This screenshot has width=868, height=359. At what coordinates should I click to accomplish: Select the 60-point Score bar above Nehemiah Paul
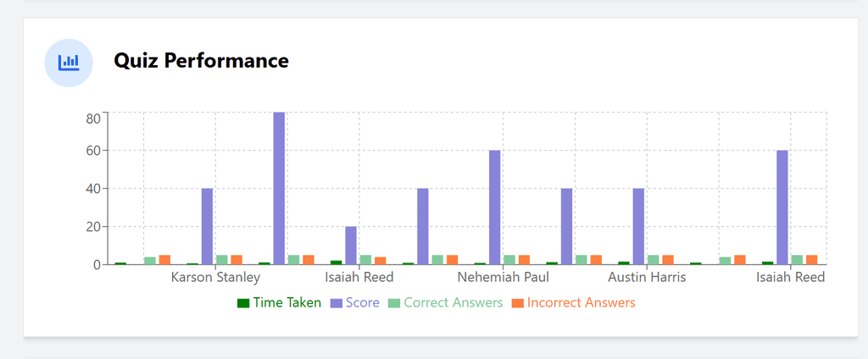point(495,207)
